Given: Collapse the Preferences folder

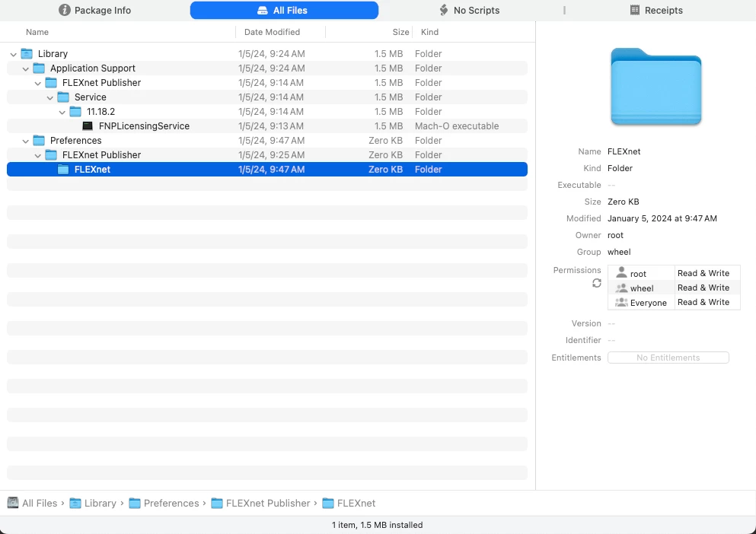Looking at the screenshot, I should tap(26, 141).
